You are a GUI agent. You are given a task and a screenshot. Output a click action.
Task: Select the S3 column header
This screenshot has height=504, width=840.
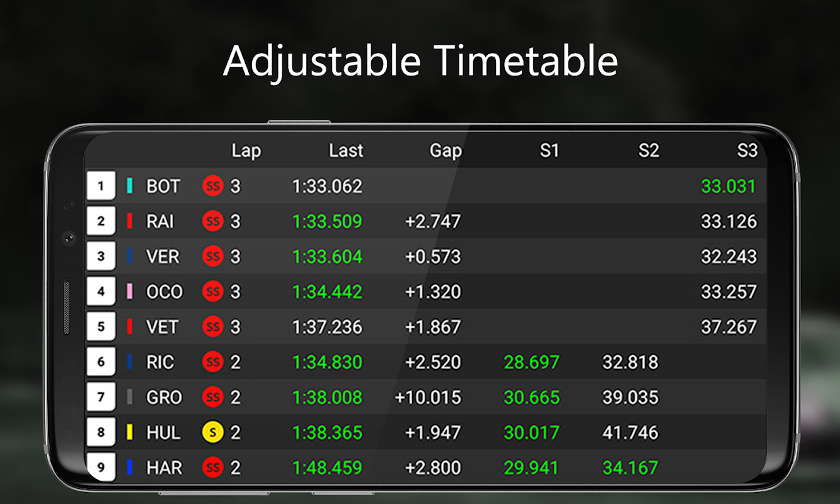[x=747, y=151]
